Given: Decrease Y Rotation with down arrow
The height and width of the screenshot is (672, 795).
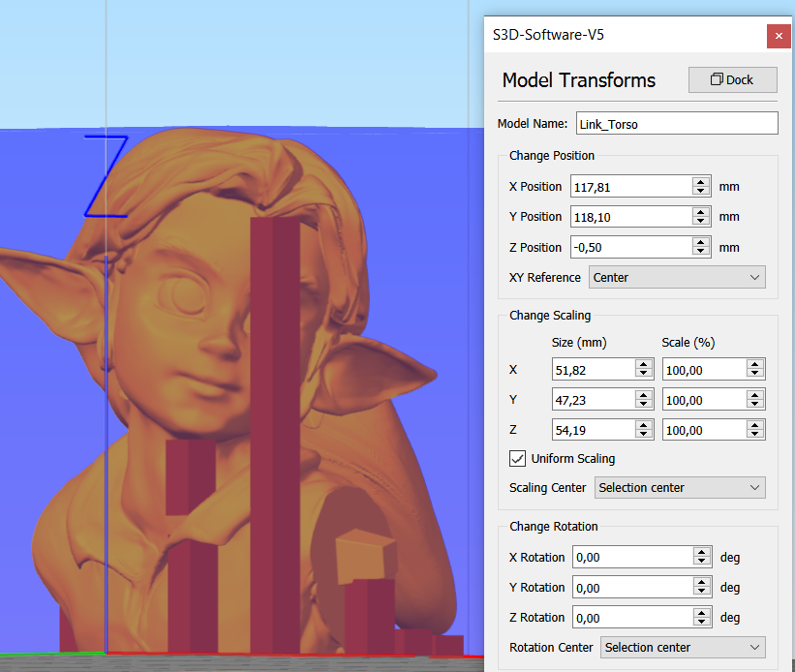Looking at the screenshot, I should click(702, 592).
